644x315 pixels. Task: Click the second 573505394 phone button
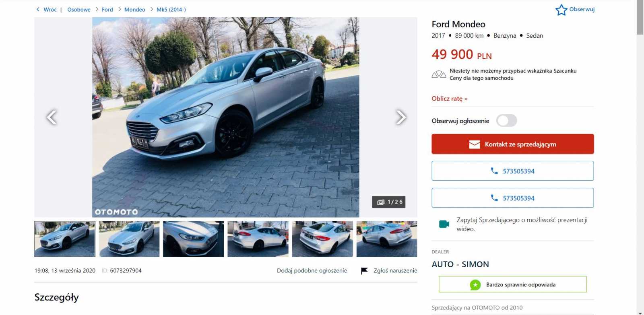513,198
